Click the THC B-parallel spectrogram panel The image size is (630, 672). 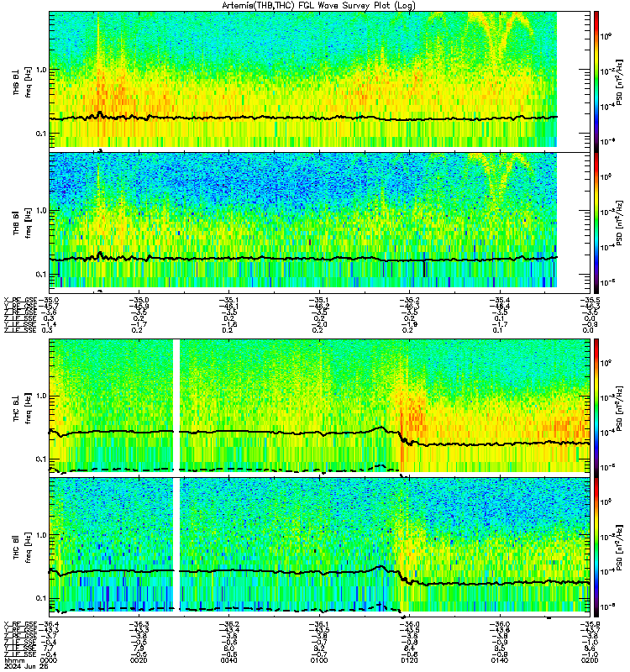[x=319, y=548]
